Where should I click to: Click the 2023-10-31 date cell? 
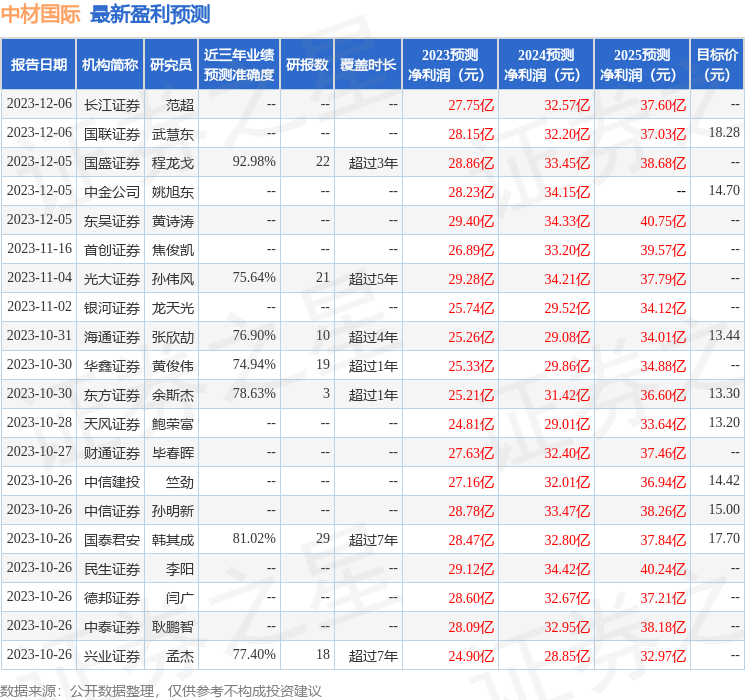tap(39, 336)
